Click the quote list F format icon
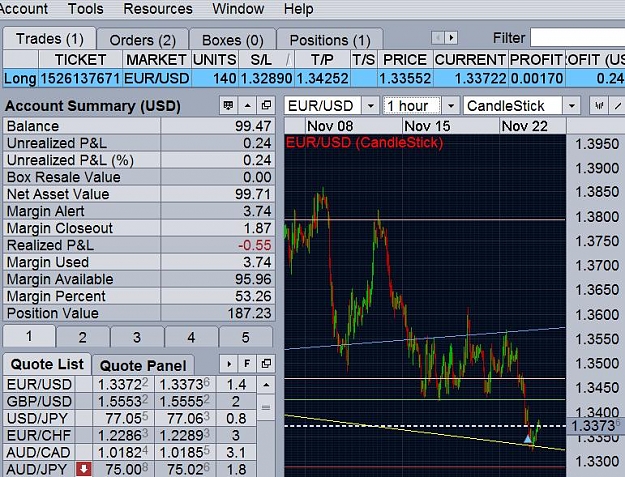The height and width of the screenshot is (477, 625). [247, 364]
